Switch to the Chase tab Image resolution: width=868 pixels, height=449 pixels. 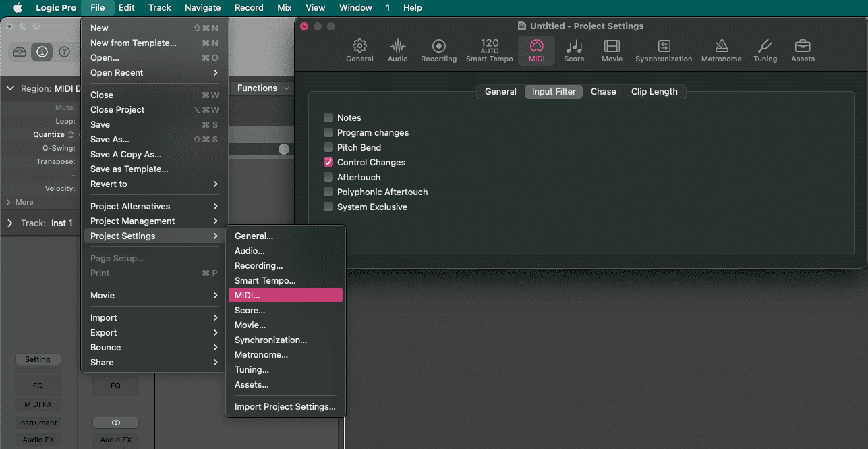click(x=604, y=91)
